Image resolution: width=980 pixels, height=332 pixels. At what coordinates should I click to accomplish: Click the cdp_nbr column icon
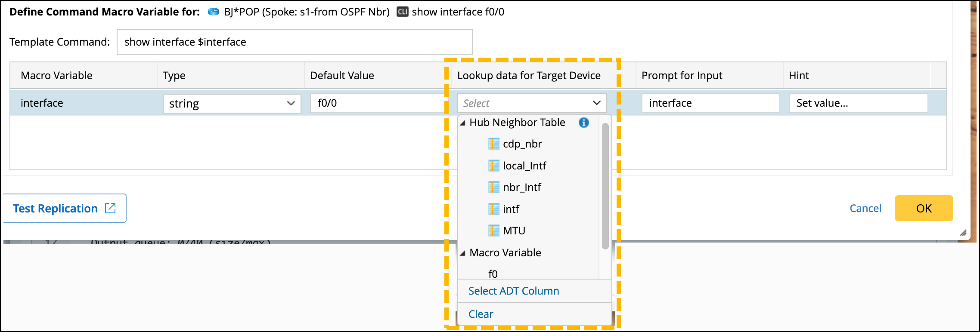coord(493,144)
